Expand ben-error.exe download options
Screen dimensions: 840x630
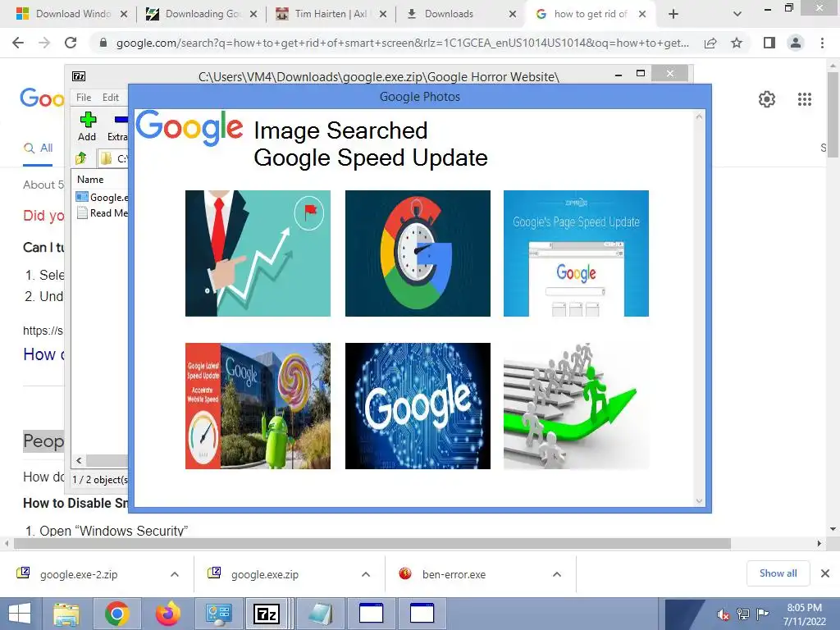[x=557, y=574]
